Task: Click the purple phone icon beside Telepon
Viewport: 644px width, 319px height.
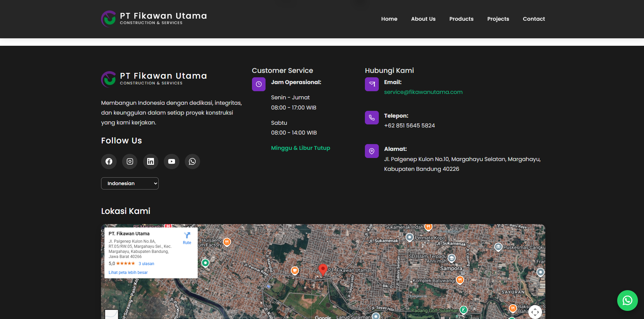Action: 372,118
